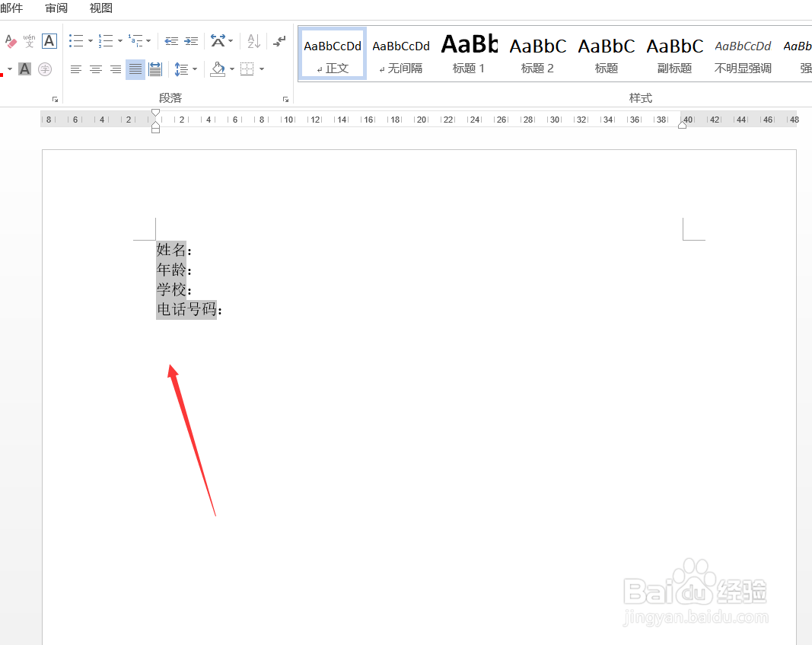Apply borders button
Viewport: 812px width, 645px height.
(x=247, y=69)
